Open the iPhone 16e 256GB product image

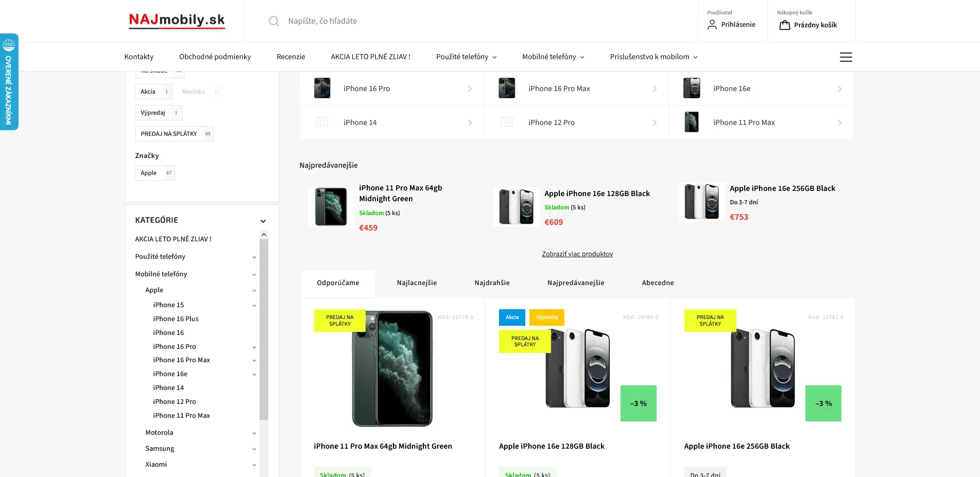pos(763,368)
